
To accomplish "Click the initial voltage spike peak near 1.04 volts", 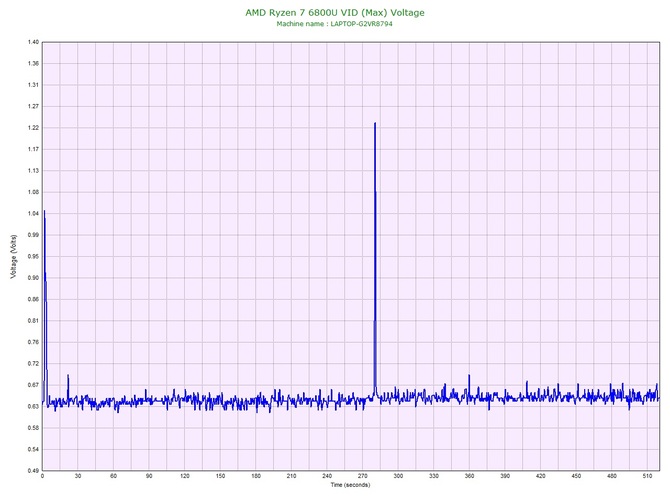I will tap(44, 212).
